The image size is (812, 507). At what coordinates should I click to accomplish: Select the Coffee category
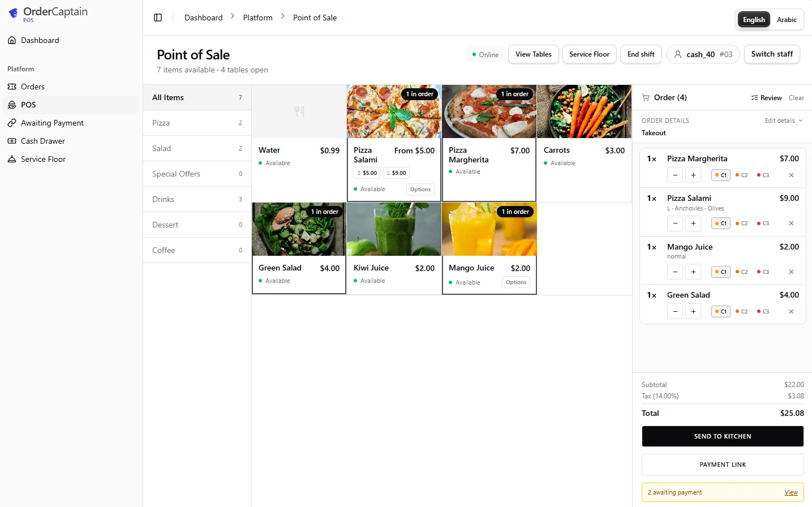197,250
